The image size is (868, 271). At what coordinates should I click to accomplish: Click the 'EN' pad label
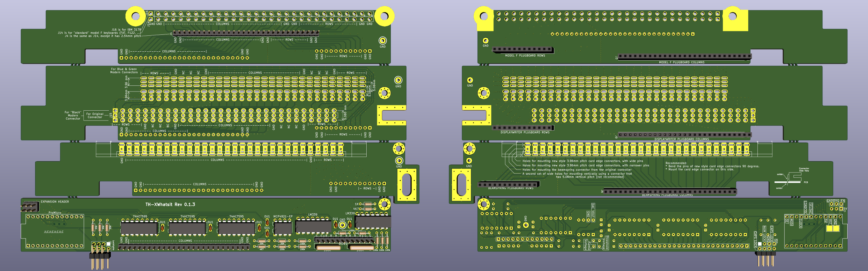[843, 201]
